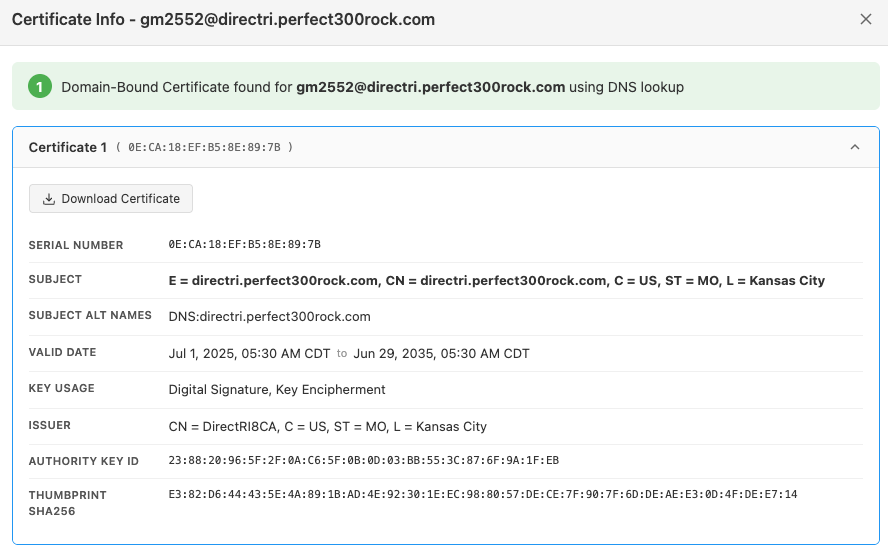
Task: Click expiry date Jun 29, 2035
Action: [x=442, y=353]
